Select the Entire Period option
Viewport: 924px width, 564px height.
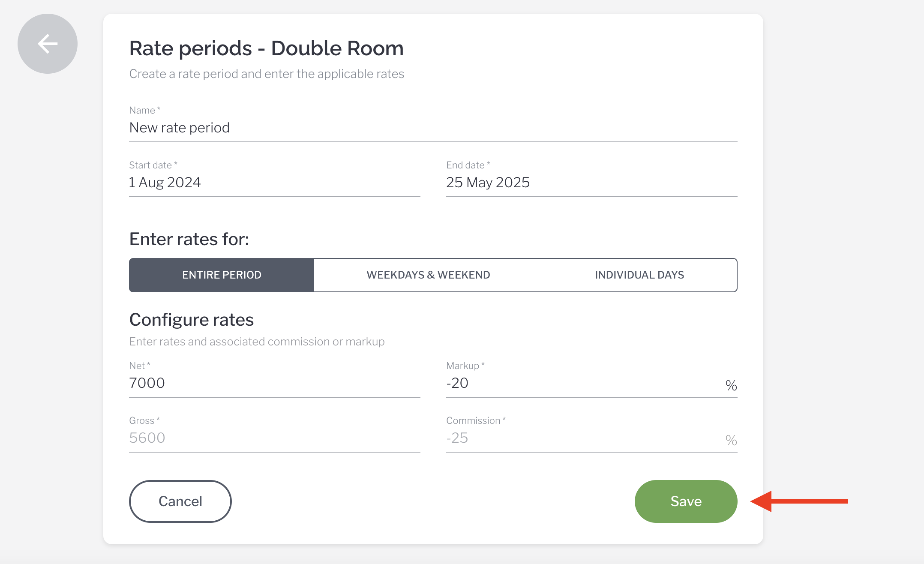[222, 275]
